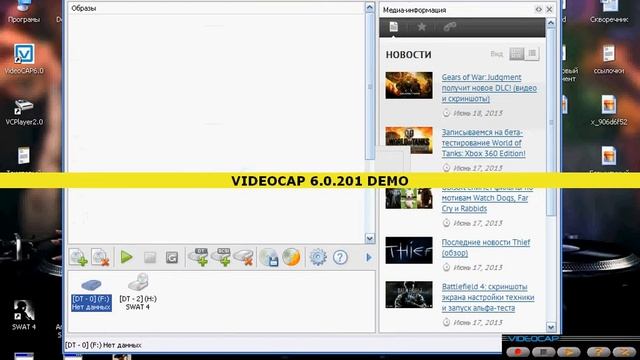Click the VideoCAP Stop button
The width and height of the screenshot is (640, 360).
[x=543, y=351]
